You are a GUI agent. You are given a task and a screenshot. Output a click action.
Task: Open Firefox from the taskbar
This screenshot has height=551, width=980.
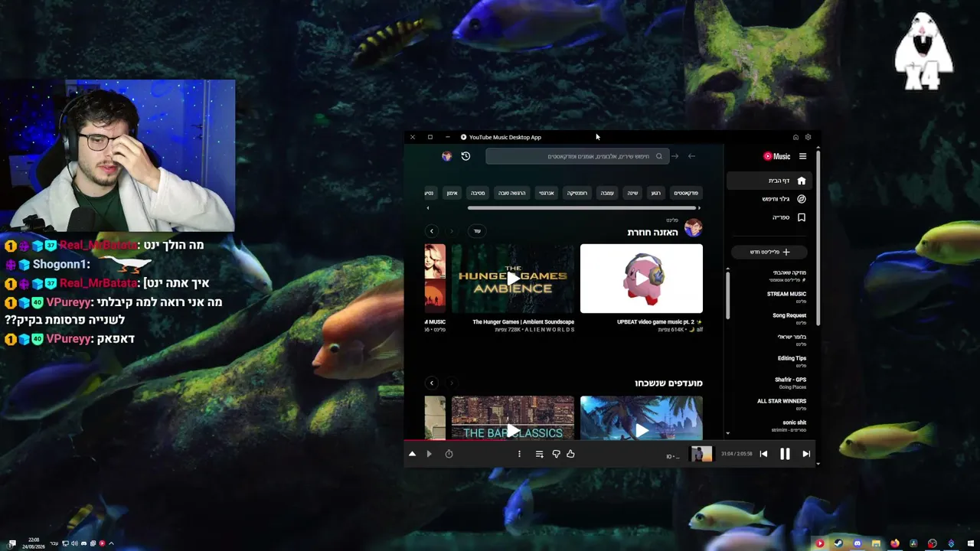coord(894,543)
